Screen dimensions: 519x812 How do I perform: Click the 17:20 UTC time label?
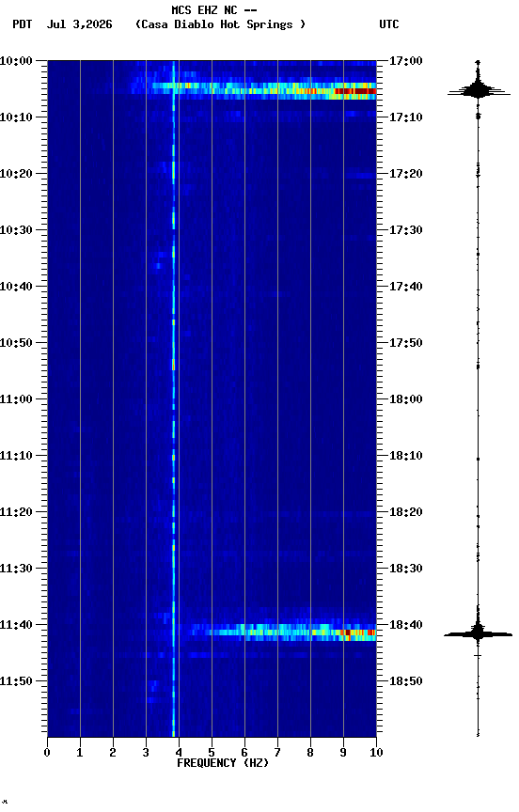406,174
